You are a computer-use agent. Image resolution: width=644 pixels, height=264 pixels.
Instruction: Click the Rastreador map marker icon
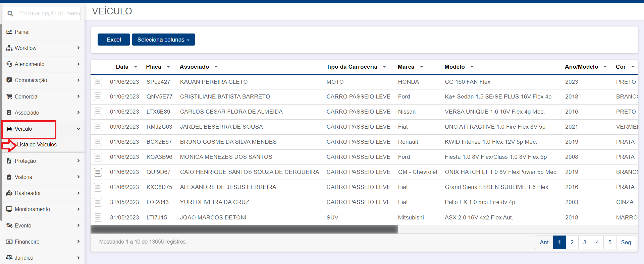(x=9, y=193)
